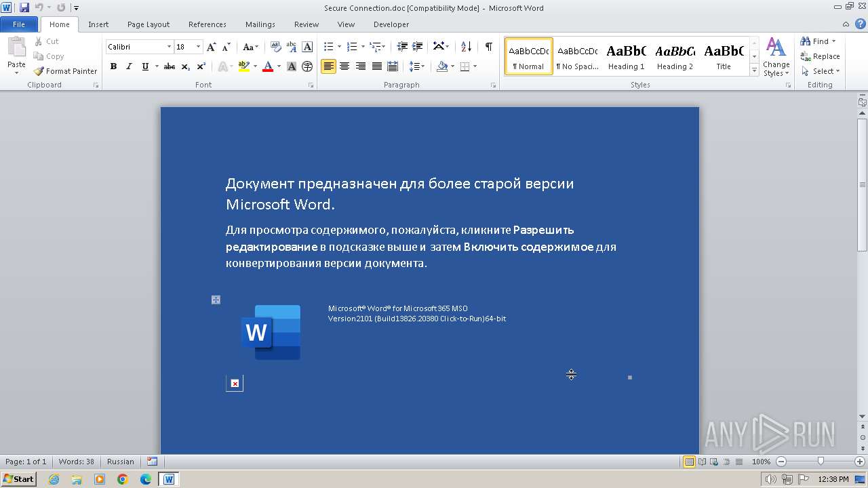Click the Numbering list icon
Screen dimensions: 868x488
click(351, 47)
